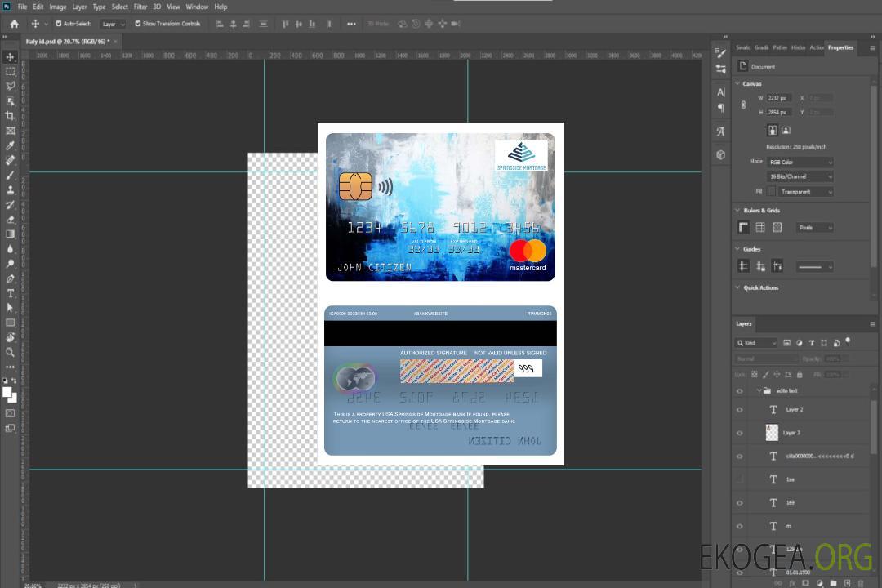Screen dimensions: 882x588
Task: Select the Path Selection tool
Action: (x=10, y=308)
